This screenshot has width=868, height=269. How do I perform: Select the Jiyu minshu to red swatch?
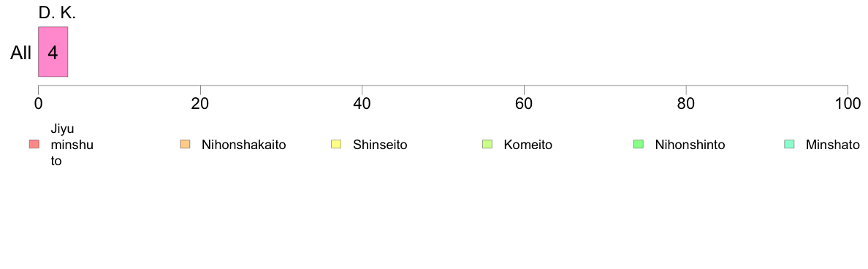click(34, 145)
